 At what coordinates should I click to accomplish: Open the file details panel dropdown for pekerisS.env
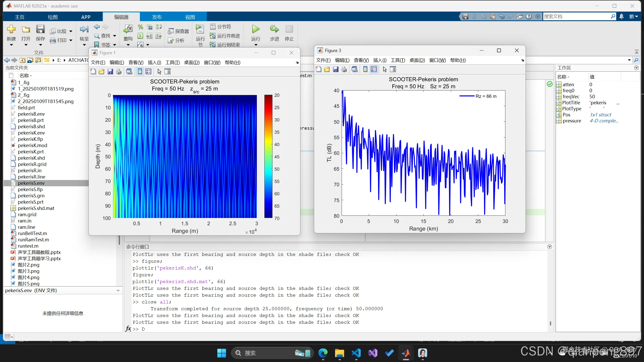click(118, 291)
